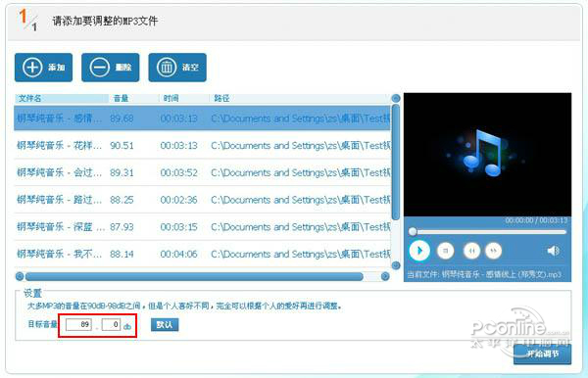Viewport: 588px width, 378px height.
Task: Click the 默认 default button
Action: coord(165,324)
